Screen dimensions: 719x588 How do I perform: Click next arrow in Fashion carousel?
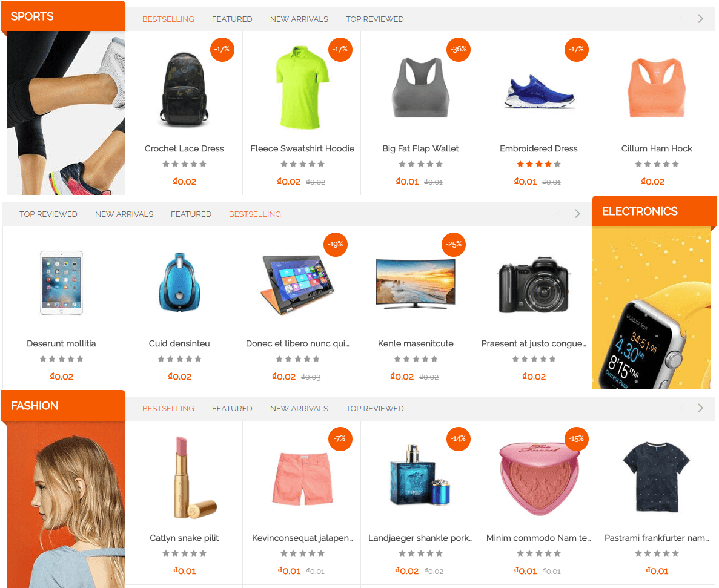pyautogui.click(x=700, y=408)
